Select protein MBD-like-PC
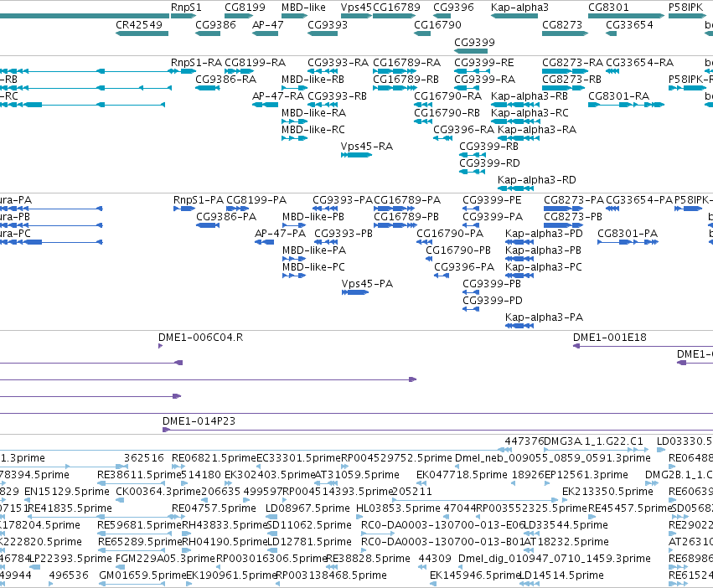The image size is (713, 588). click(x=294, y=275)
